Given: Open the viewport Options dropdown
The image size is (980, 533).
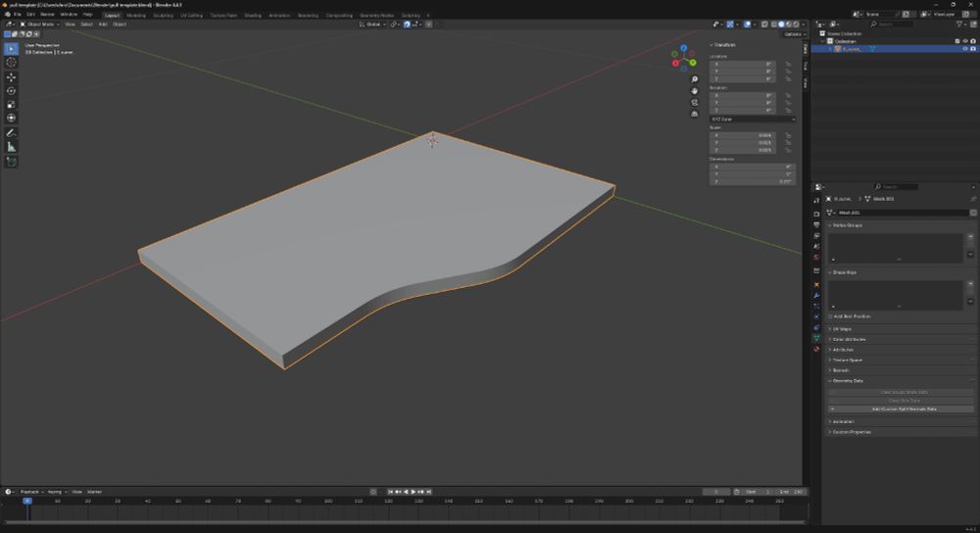Looking at the screenshot, I should (794, 34).
